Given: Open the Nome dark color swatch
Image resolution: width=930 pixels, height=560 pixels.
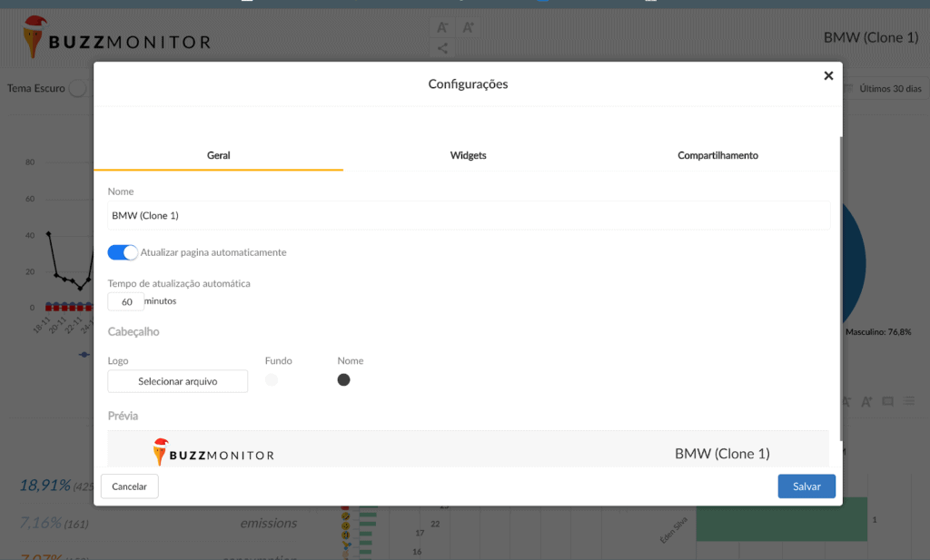Looking at the screenshot, I should (x=343, y=380).
